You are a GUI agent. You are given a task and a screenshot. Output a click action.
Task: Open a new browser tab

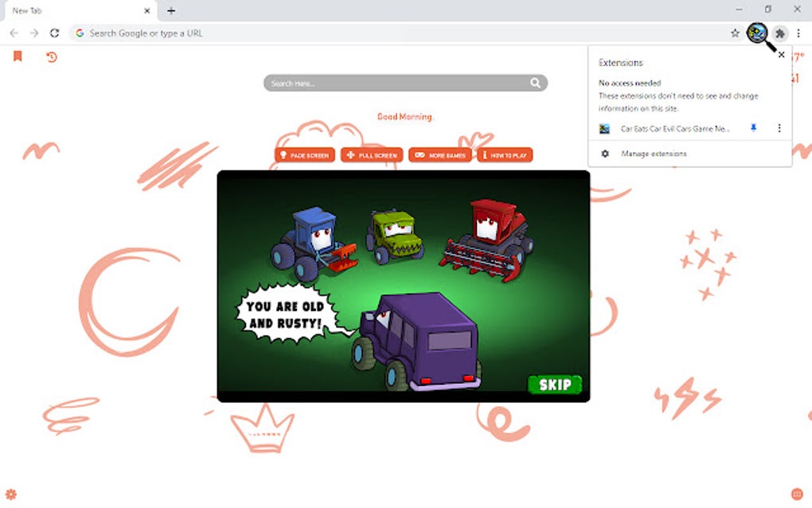point(171,10)
